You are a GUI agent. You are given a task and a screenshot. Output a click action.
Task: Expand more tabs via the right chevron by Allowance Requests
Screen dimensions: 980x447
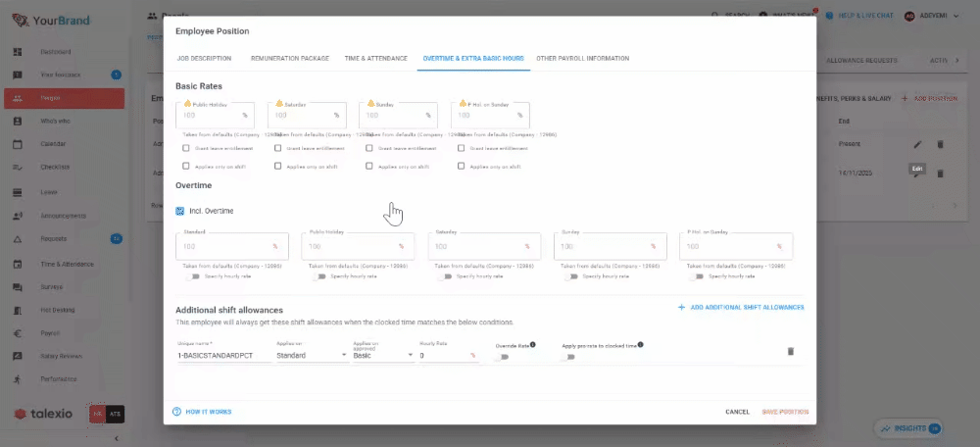(x=956, y=61)
